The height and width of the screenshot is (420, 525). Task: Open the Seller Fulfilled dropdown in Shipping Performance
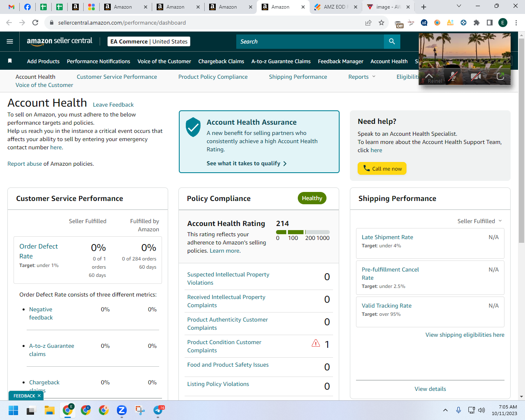(x=479, y=221)
